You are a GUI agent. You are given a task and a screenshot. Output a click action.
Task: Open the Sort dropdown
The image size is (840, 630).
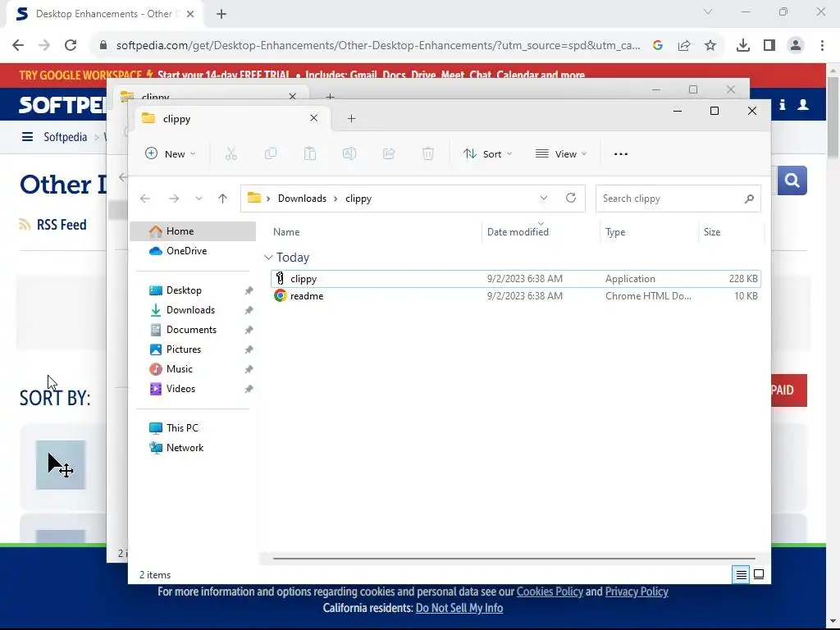pos(488,154)
